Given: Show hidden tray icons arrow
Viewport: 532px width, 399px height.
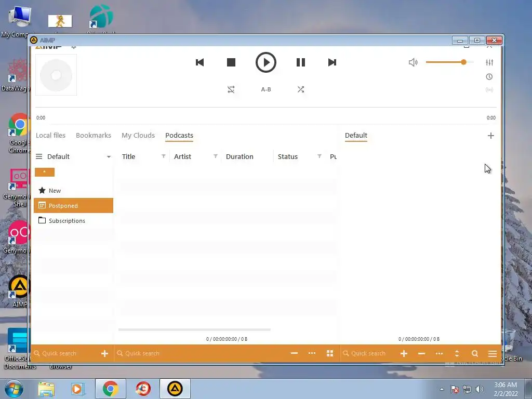Looking at the screenshot, I should click(442, 389).
